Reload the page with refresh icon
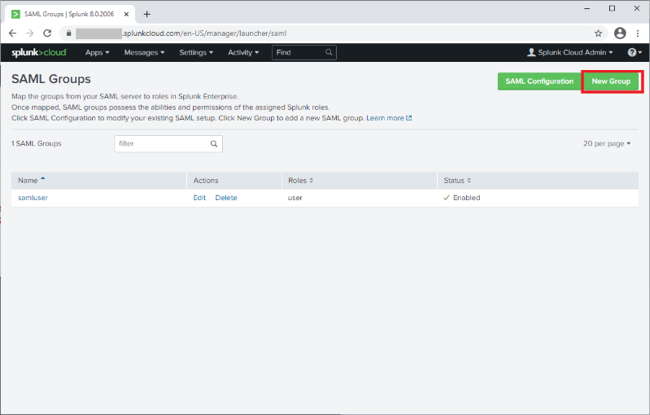 click(49, 33)
